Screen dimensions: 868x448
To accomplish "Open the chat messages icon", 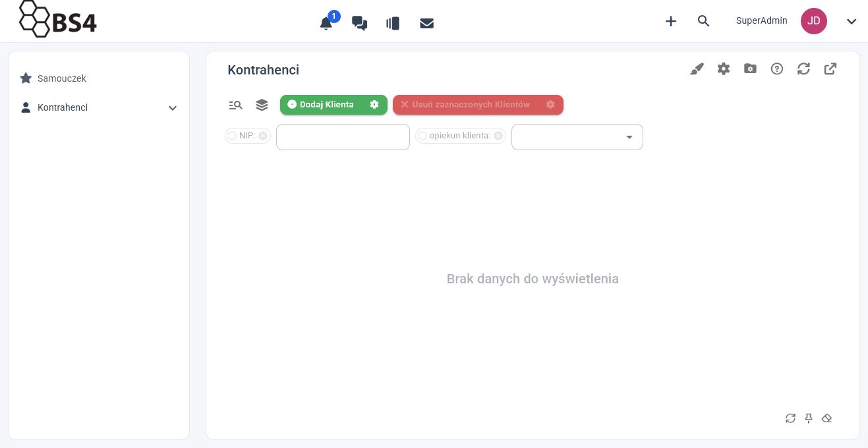I will tap(359, 23).
